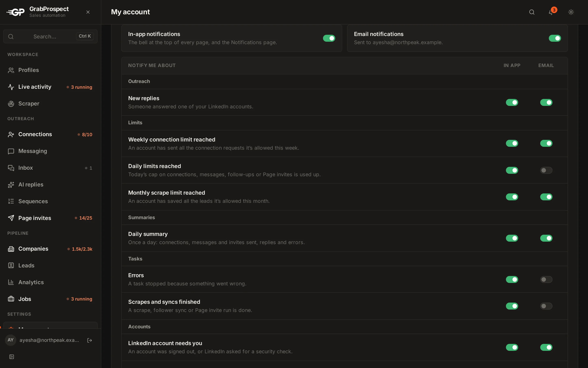
Task: Toggle email LinkedIn account needs you
Action: coord(546,347)
